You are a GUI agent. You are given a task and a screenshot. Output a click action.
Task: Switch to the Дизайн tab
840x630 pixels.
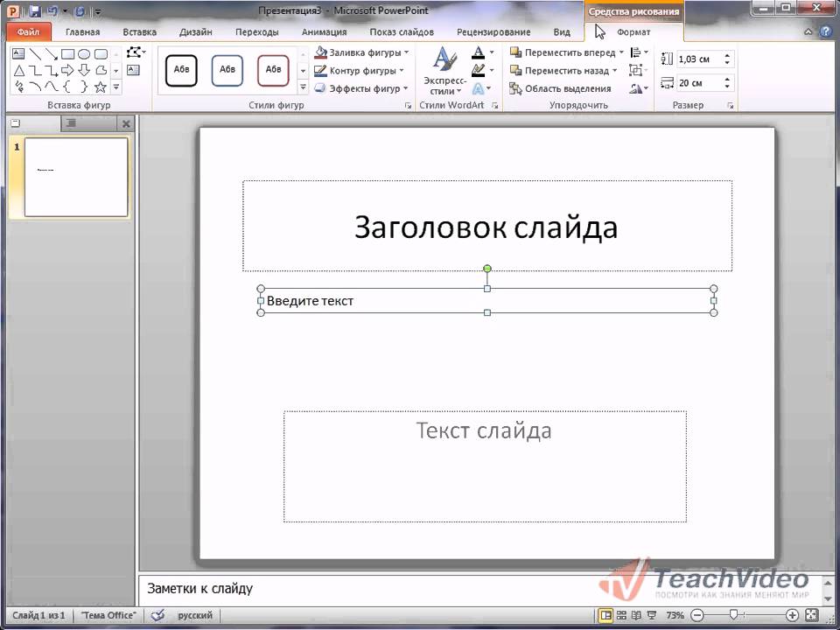[195, 32]
